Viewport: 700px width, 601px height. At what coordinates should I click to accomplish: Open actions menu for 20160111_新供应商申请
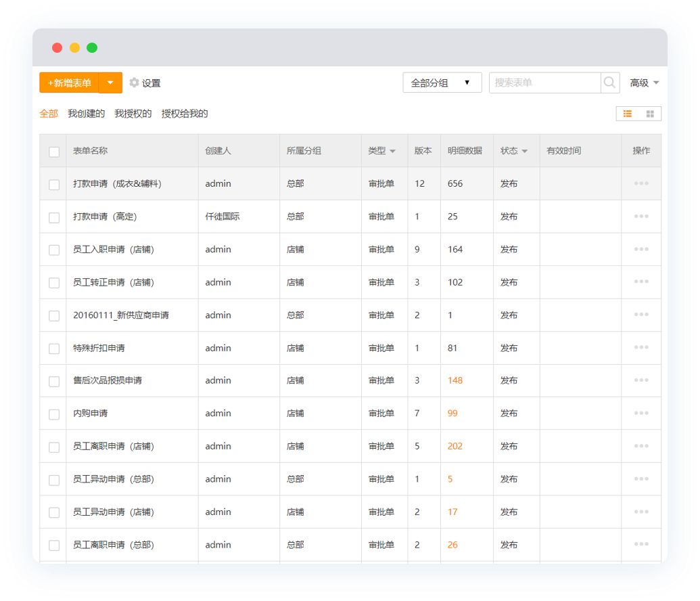(x=641, y=315)
